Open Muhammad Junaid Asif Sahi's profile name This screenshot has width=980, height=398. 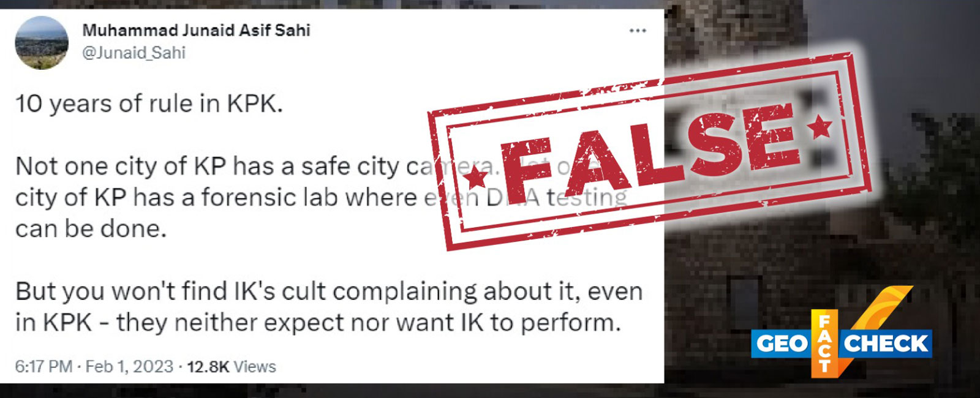196,30
